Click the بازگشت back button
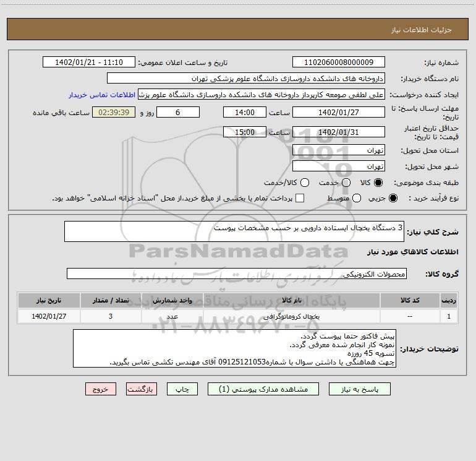 [142, 389]
